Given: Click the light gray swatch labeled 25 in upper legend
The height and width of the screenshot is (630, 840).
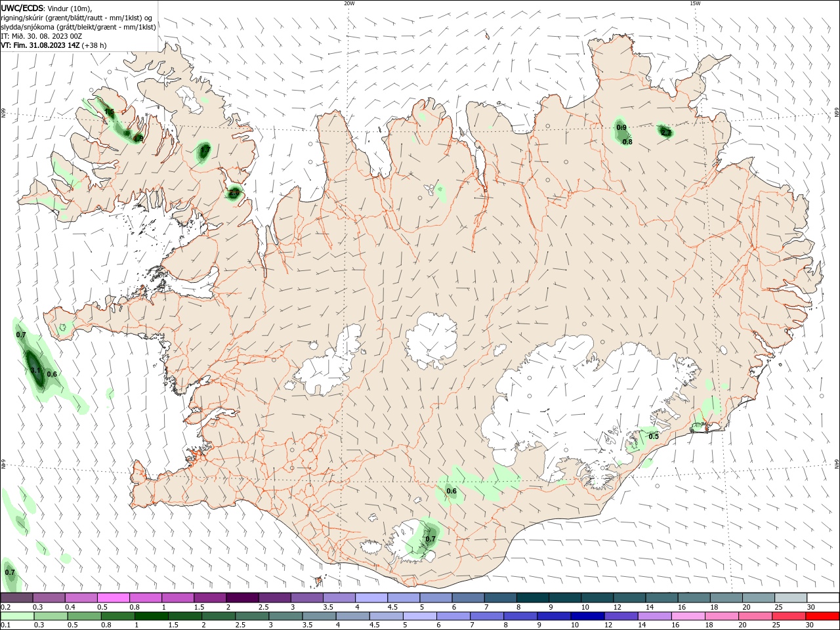Looking at the screenshot, I should (791, 598).
